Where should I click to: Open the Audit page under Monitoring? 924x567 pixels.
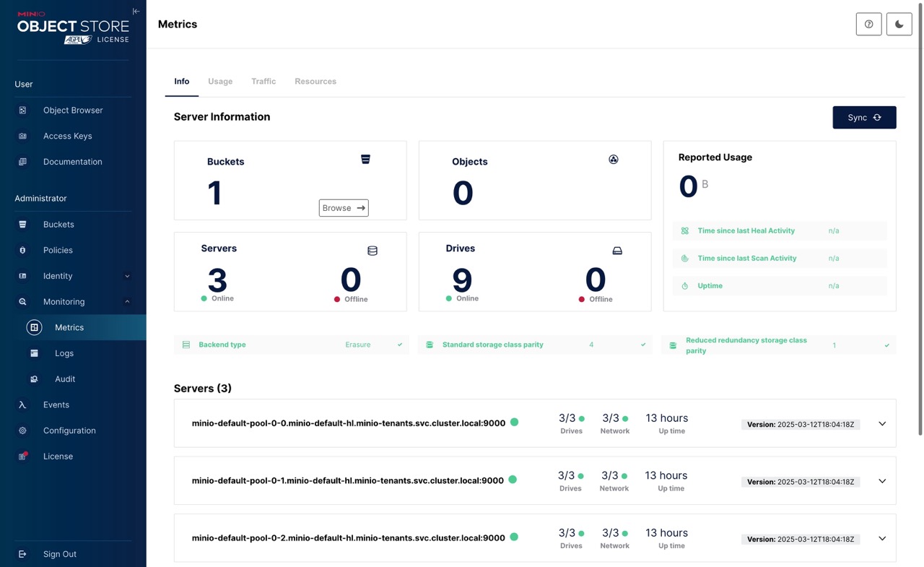coord(65,379)
